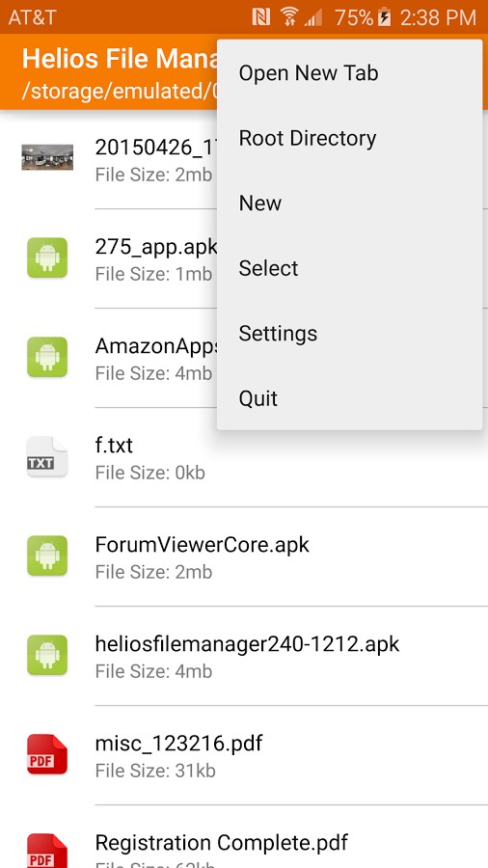Open ForumViewerCore.apk file name
Image resolution: width=488 pixels, height=868 pixels.
(x=202, y=545)
